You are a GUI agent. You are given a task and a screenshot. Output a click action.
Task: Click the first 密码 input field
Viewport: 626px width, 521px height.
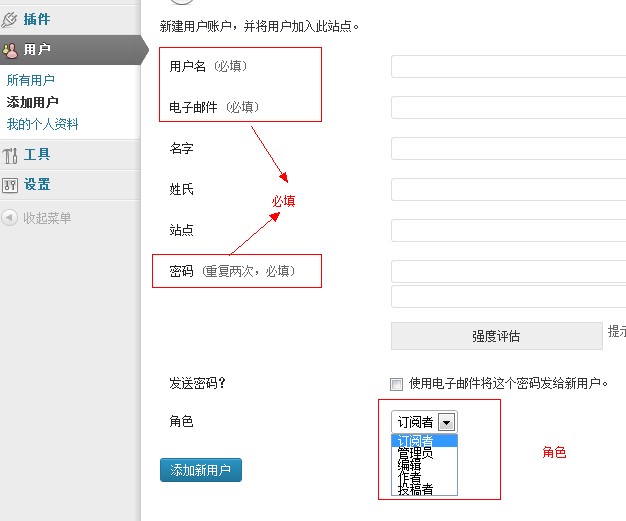pyautogui.click(x=508, y=272)
